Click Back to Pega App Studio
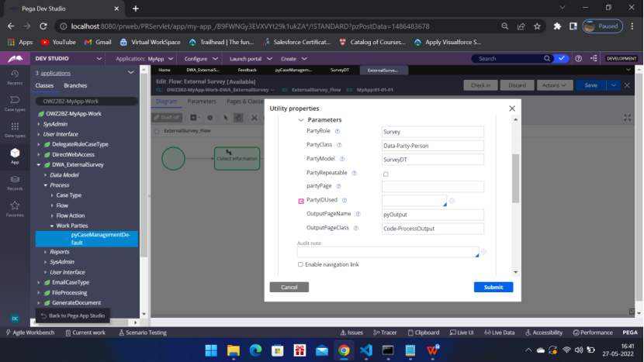644x362 pixels. pos(73,315)
